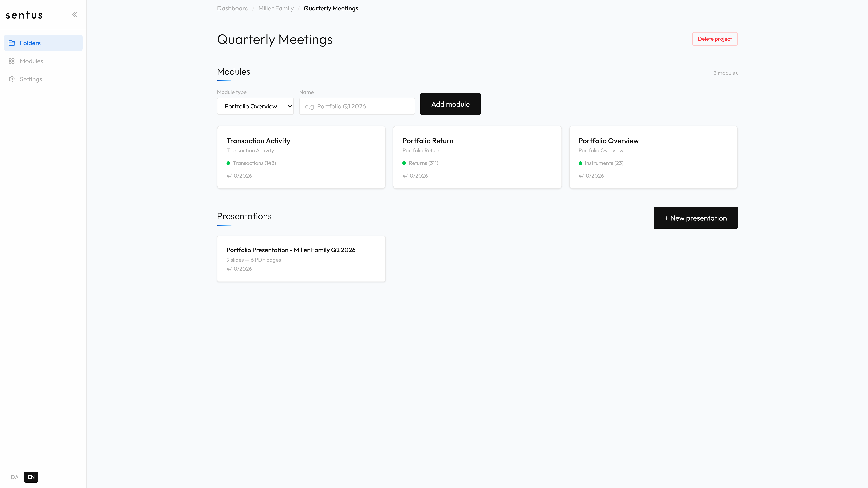Click the Modules grid icon
The width and height of the screenshot is (868, 488).
tap(12, 61)
